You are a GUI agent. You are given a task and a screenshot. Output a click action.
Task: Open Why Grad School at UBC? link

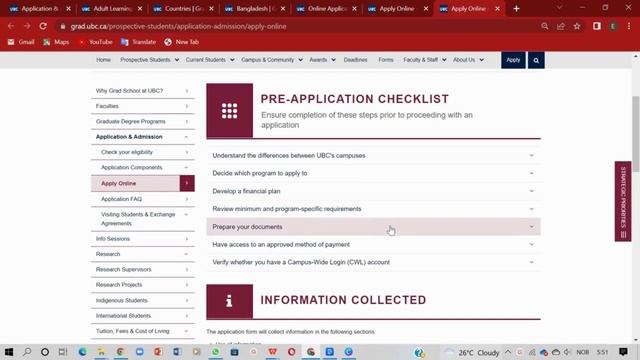[142, 91]
